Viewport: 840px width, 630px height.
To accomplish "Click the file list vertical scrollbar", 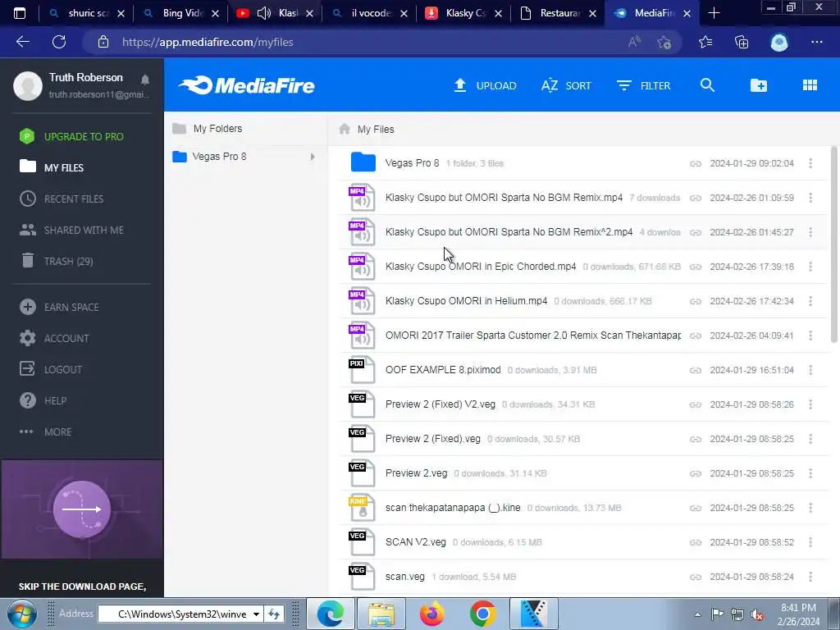I will click(x=833, y=245).
